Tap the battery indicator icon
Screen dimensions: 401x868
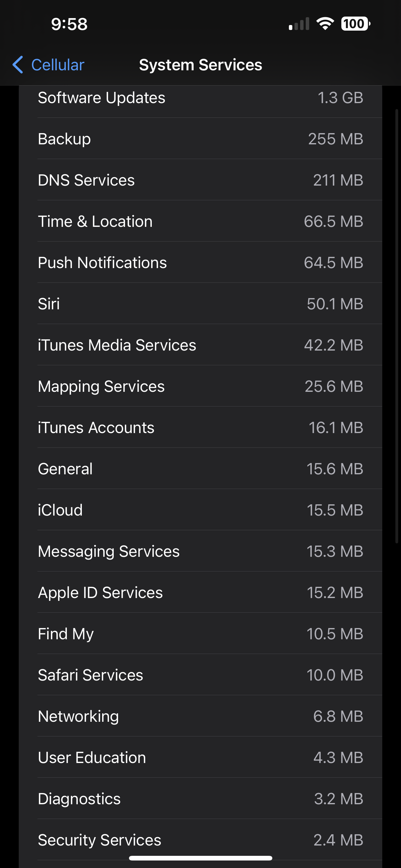click(356, 24)
